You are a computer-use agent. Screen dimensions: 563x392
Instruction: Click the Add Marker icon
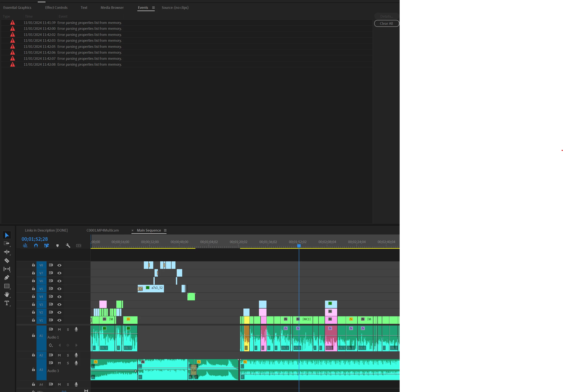pos(57,246)
